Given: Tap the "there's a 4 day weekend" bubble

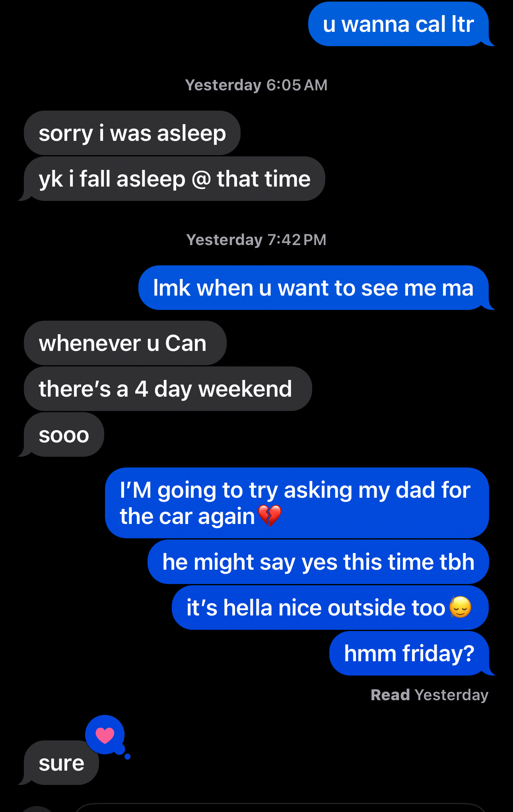Looking at the screenshot, I should click(x=168, y=389).
